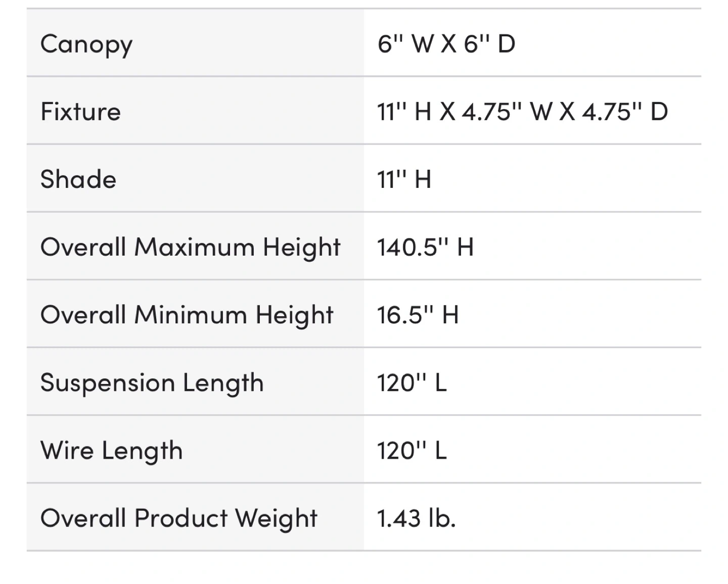728x584 pixels.
Task: Click the Suspension Length label
Action: pyautogui.click(x=152, y=383)
